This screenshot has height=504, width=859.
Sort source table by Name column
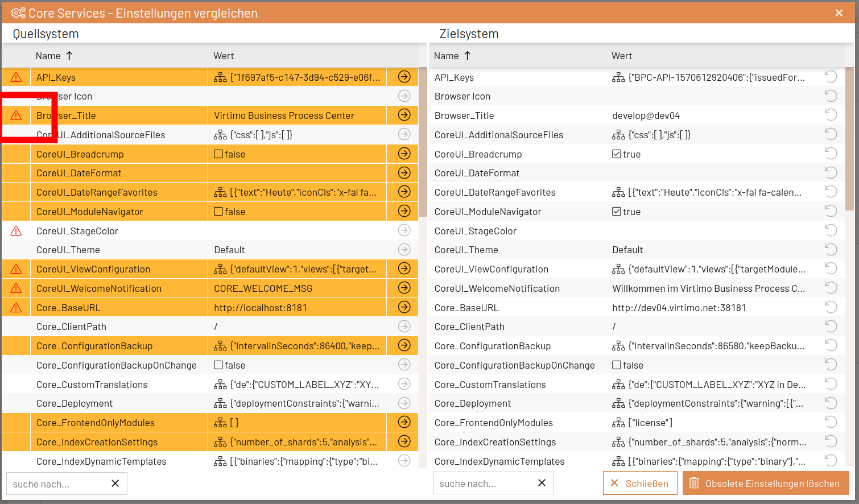(48, 56)
